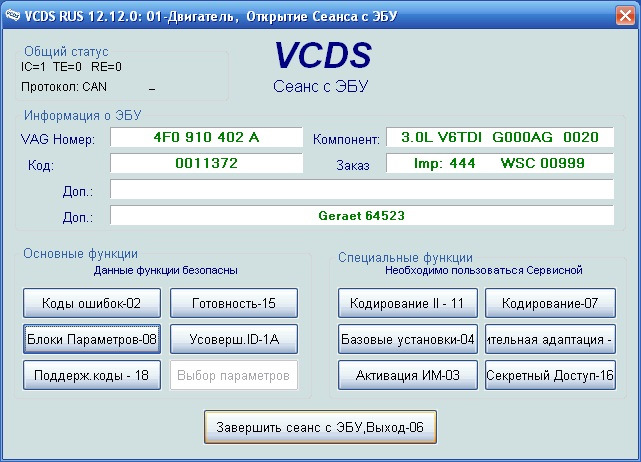The height and width of the screenshot is (462, 641).
Task: Open Секретный Доступ-16 security access
Action: (550, 375)
